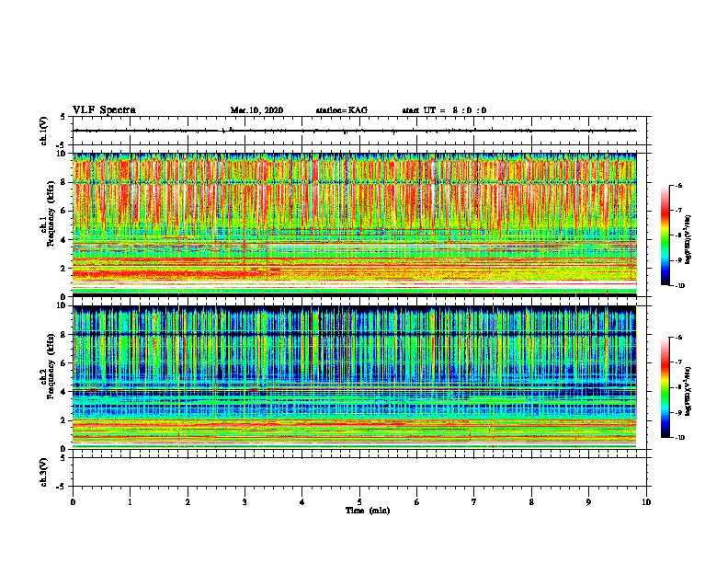Click the empty ch.3 waveform panel

359,472
